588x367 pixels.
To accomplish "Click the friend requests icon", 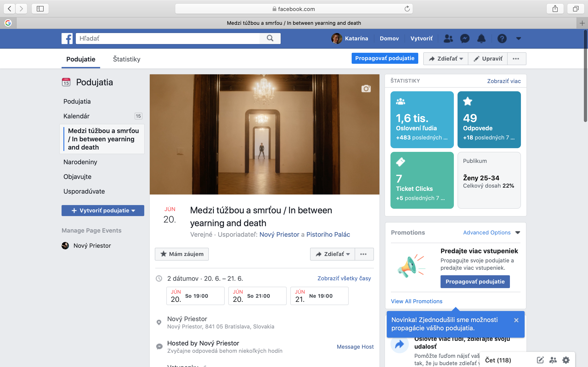I will pyautogui.click(x=448, y=38).
